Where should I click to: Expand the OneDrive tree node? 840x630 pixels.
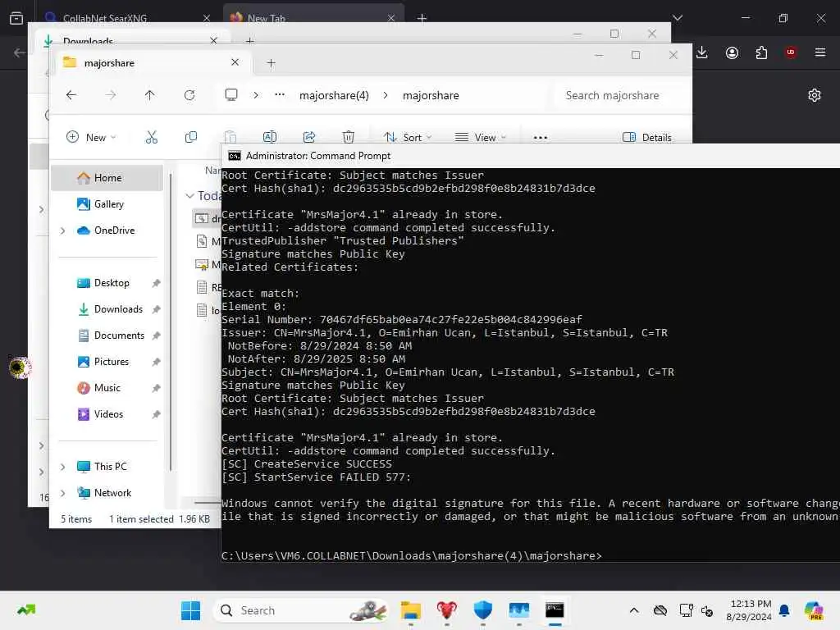point(62,231)
